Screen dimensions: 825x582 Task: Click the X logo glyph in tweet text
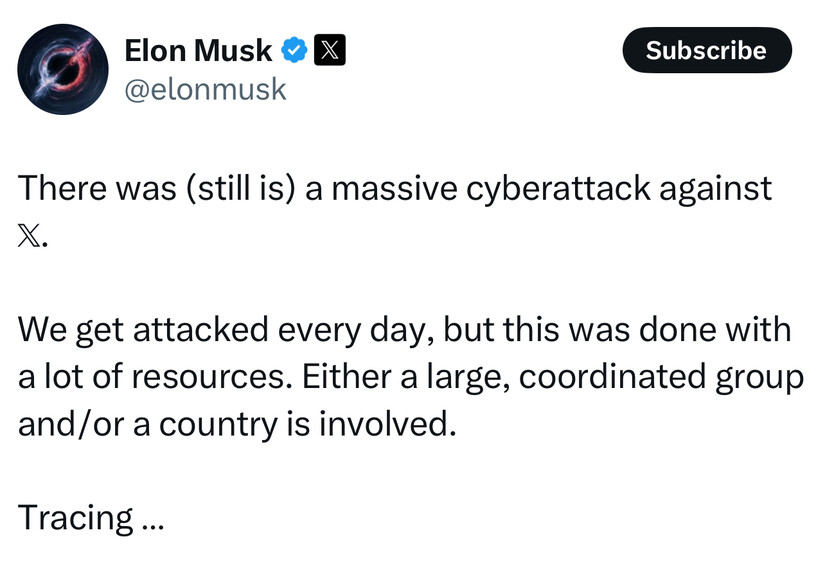[28, 236]
